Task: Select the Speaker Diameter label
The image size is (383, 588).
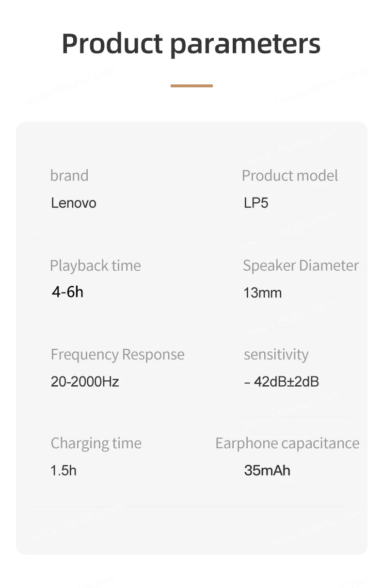Action: 301,266
